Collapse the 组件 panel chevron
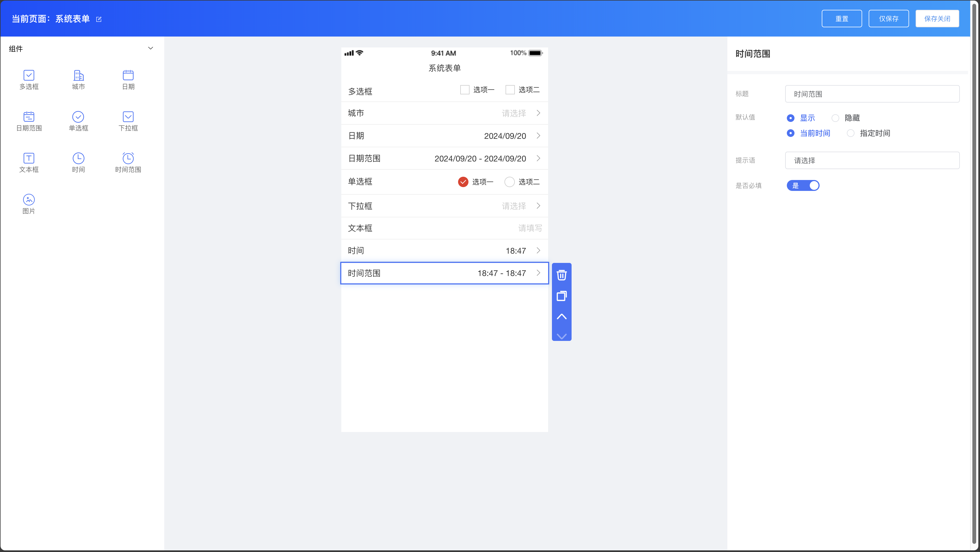Screen dimensions: 980x552 coord(150,48)
